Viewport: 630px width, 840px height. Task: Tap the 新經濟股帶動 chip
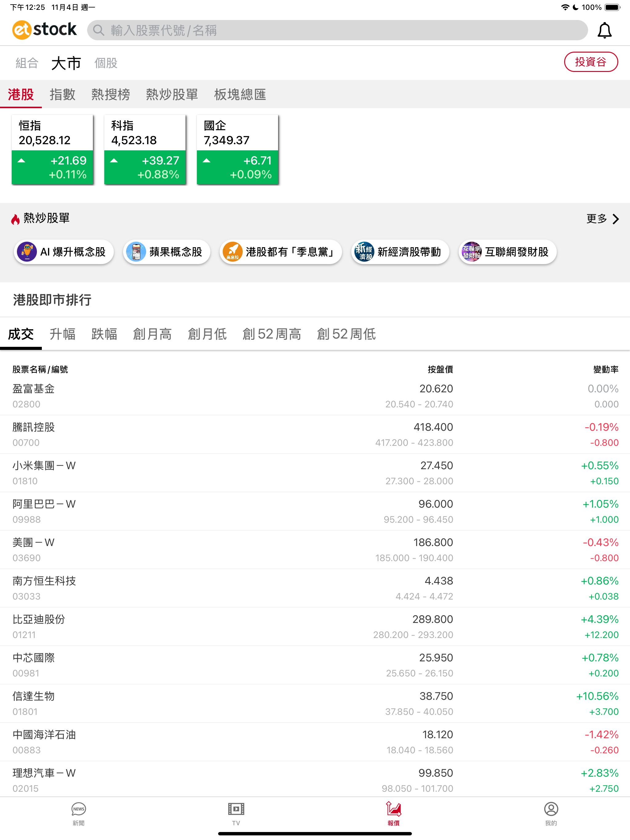(400, 252)
